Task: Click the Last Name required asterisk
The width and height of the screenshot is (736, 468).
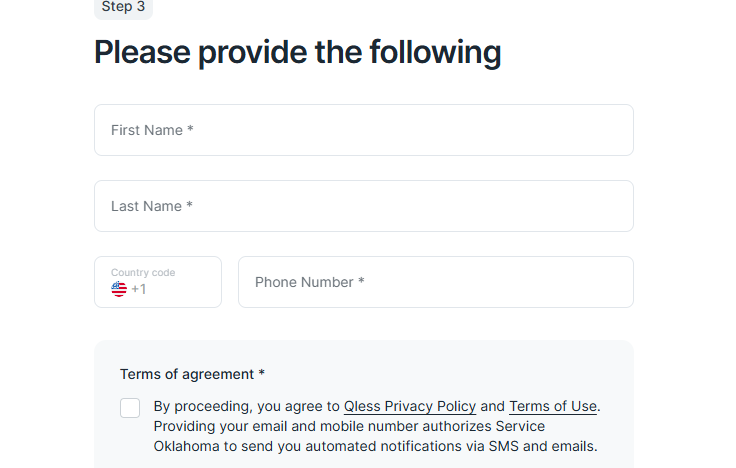Action: click(189, 205)
